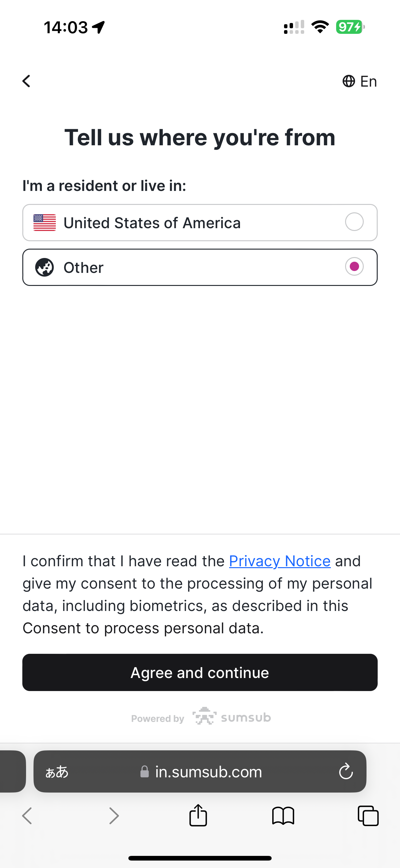The height and width of the screenshot is (868, 400).
Task: Open Safari bookmarks book icon
Action: click(x=283, y=816)
